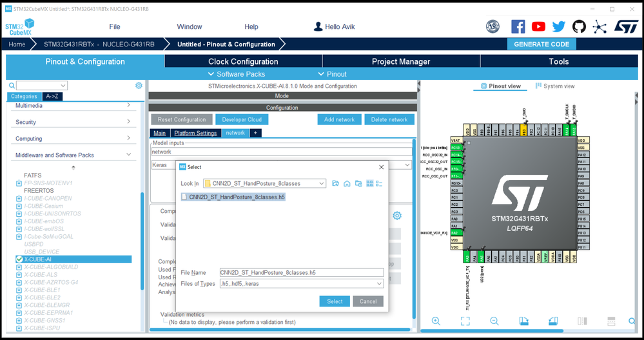
Task: Switch Select dialog to details view
Action: [x=379, y=183]
